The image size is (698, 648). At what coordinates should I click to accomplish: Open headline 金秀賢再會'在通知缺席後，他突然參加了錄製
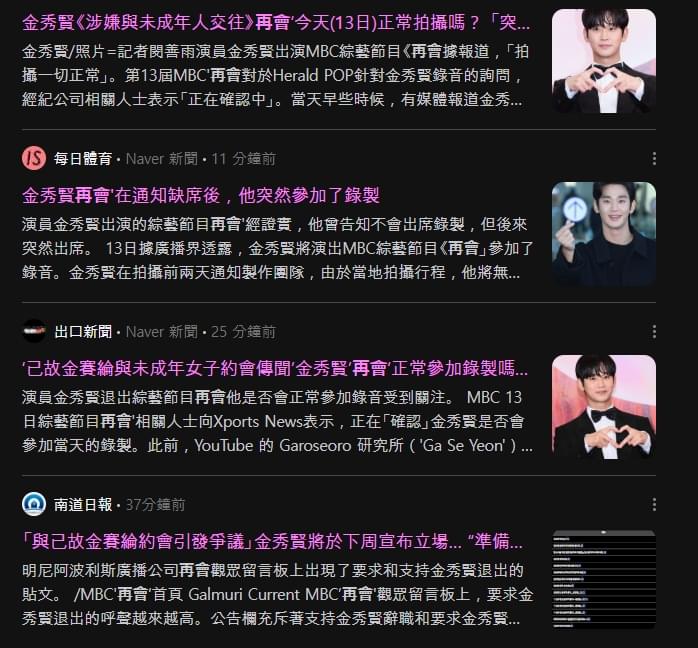click(201, 195)
